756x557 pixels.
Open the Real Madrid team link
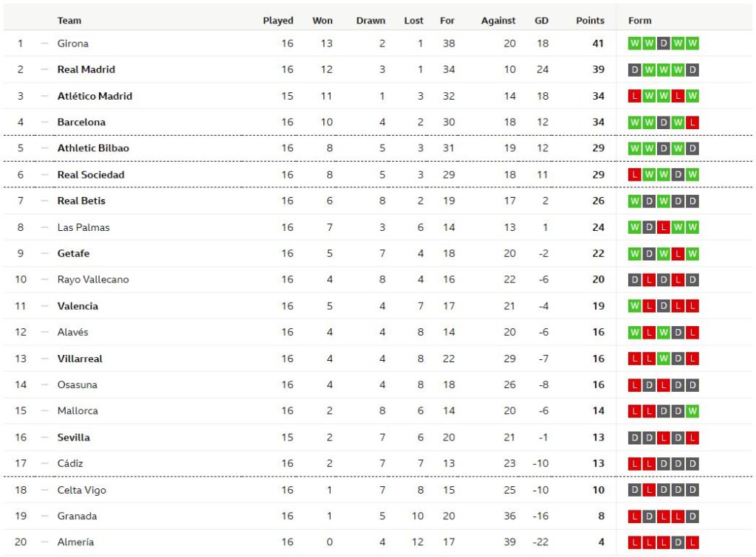(86, 70)
